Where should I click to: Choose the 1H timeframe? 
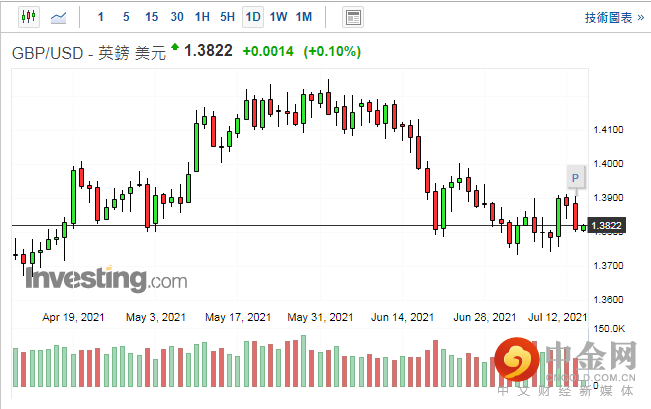click(x=202, y=17)
